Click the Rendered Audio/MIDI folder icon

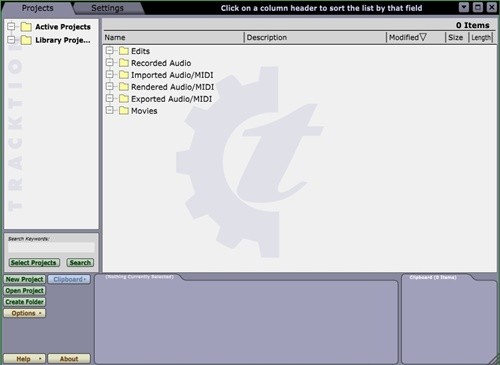click(124, 87)
